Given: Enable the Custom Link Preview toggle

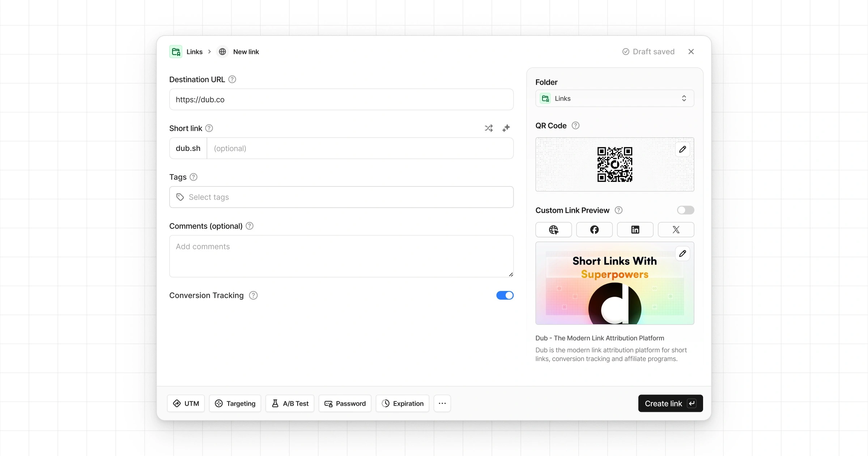Looking at the screenshot, I should 685,210.
